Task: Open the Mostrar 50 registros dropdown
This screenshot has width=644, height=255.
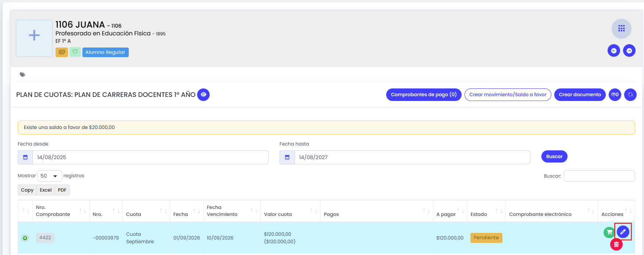Action: 49,176
